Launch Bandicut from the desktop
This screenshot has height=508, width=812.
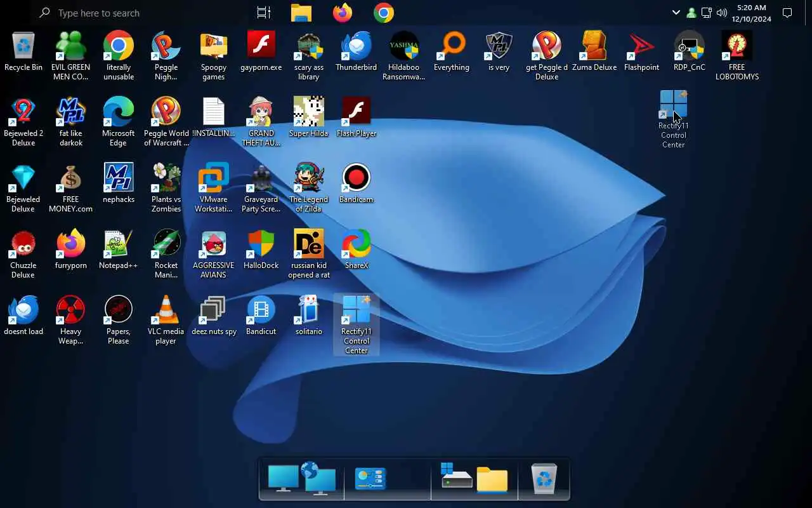click(261, 316)
